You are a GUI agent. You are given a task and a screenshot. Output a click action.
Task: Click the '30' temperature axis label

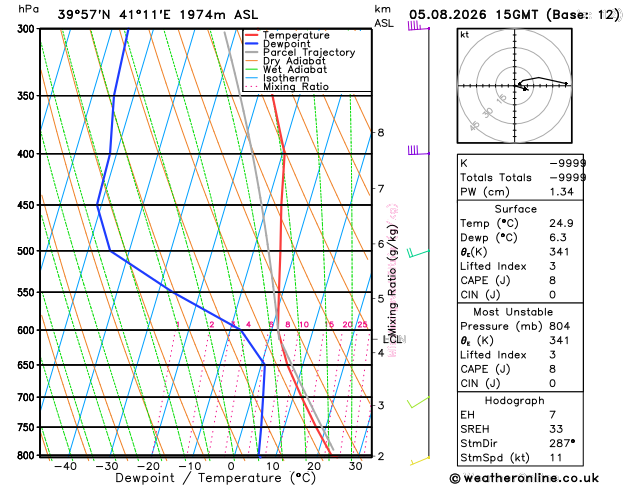[x=355, y=466]
